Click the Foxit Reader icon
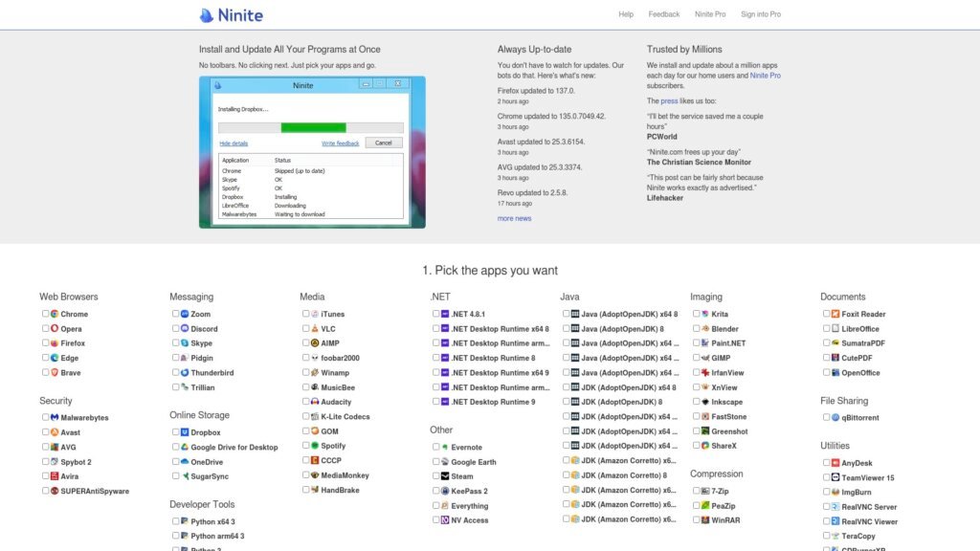This screenshot has width=980, height=551. (835, 314)
